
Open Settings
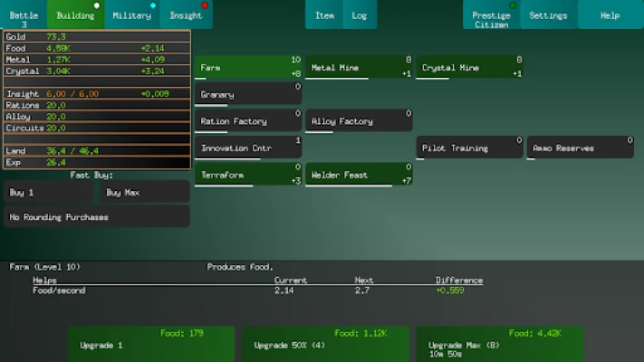[x=548, y=15]
